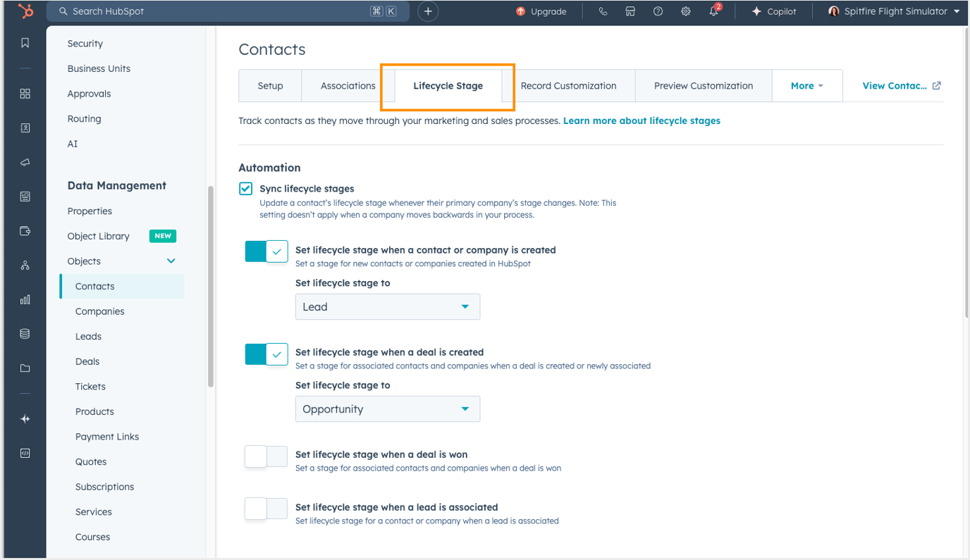
Task: Disable Set lifecycle stage when a contact is created
Action: [266, 251]
